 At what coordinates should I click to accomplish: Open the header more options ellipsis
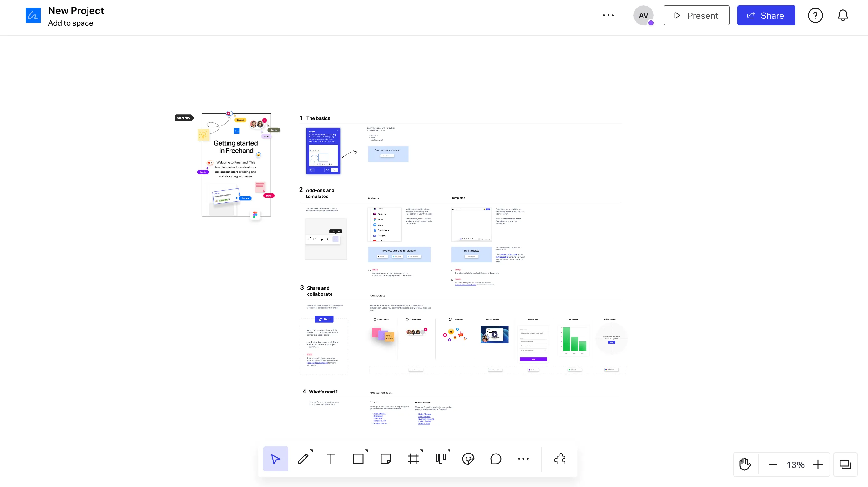click(608, 15)
